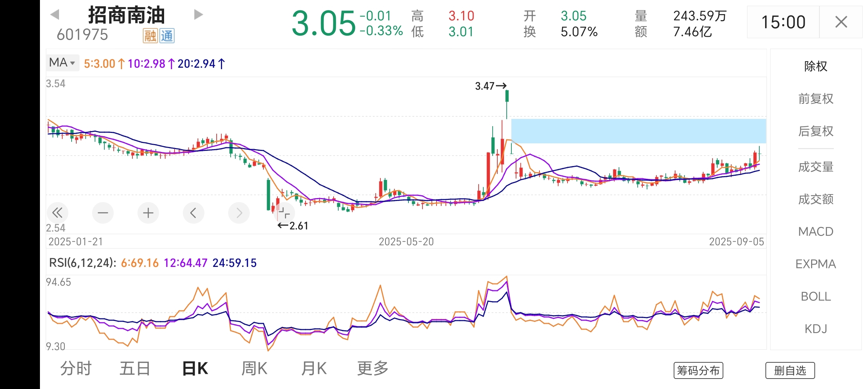
Task: Open 筹码分布 chip distribution
Action: coord(698,370)
